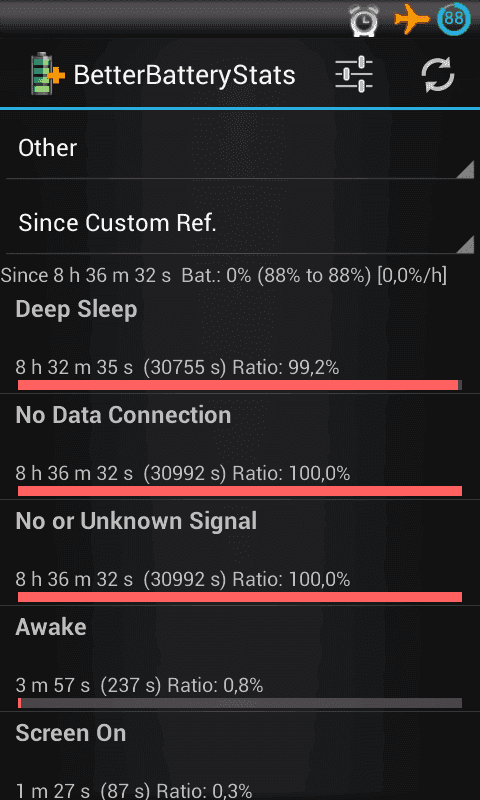This screenshot has width=480, height=800.
Task: Tap the refresh stats icon
Action: (438, 75)
